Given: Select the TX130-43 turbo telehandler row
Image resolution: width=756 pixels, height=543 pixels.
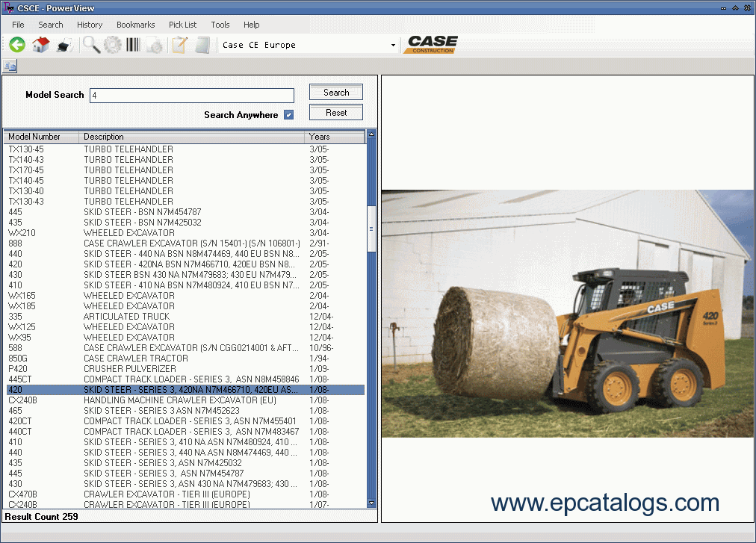Looking at the screenshot, I should pos(185,202).
